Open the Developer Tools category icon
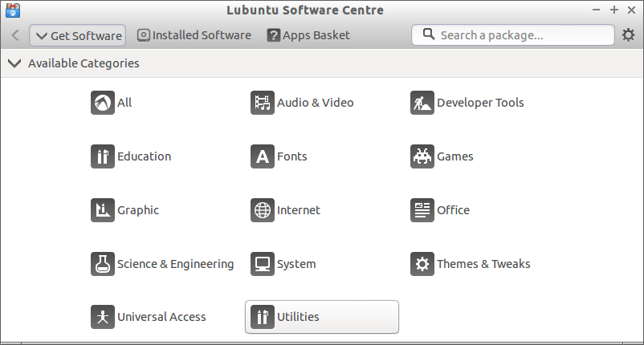The image size is (644, 345). 422,103
